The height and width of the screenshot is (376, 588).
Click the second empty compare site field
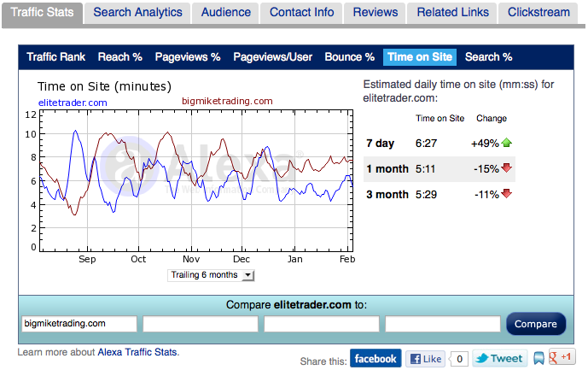pyautogui.click(x=201, y=324)
